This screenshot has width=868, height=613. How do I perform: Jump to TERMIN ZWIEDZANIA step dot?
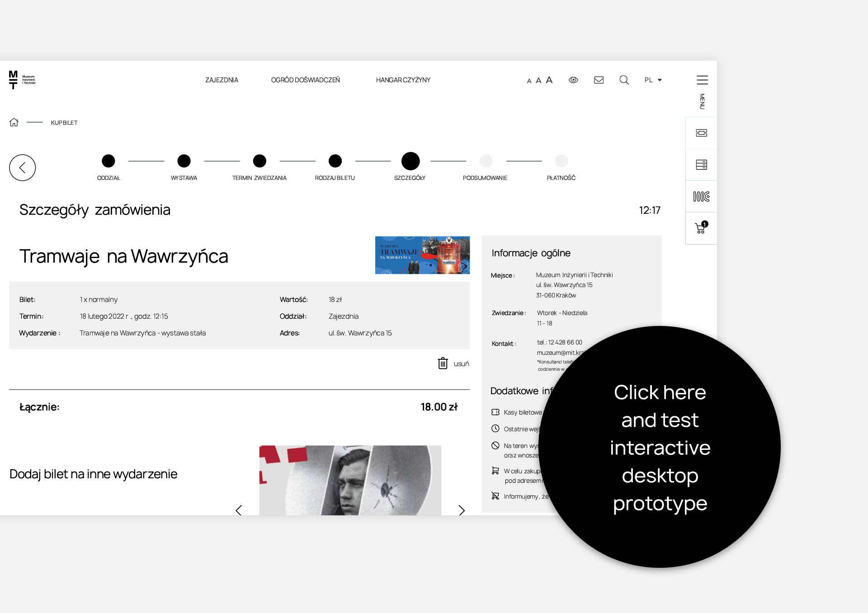coord(259,161)
